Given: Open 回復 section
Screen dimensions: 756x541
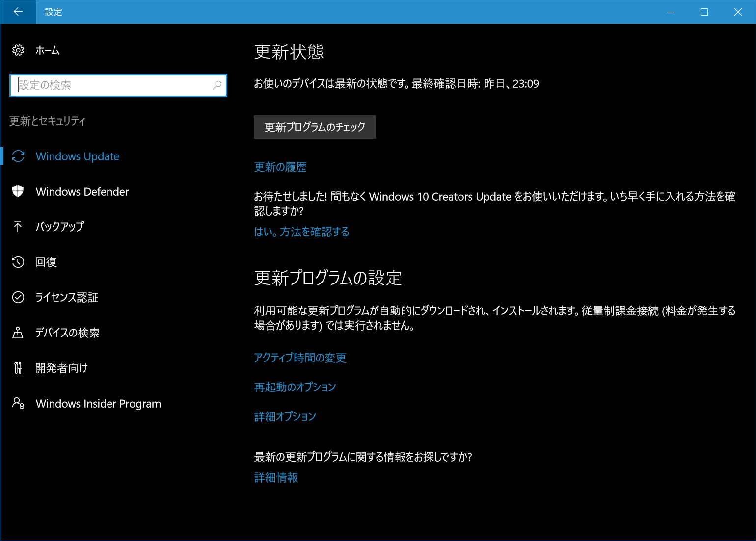Looking at the screenshot, I should pos(46,262).
